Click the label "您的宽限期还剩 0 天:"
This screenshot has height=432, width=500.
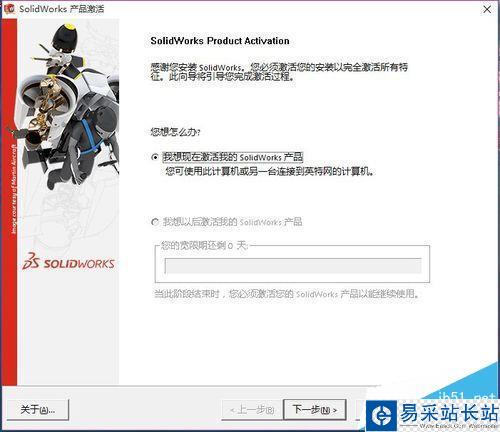[x=205, y=246]
